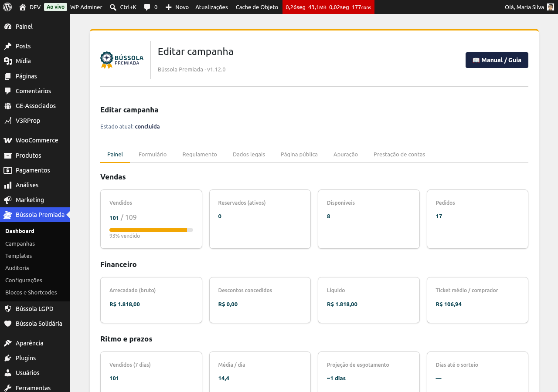Screen dimensions: 558x392
Task: Click the Olá, Maria Silva greeting
Action: pos(524,7)
